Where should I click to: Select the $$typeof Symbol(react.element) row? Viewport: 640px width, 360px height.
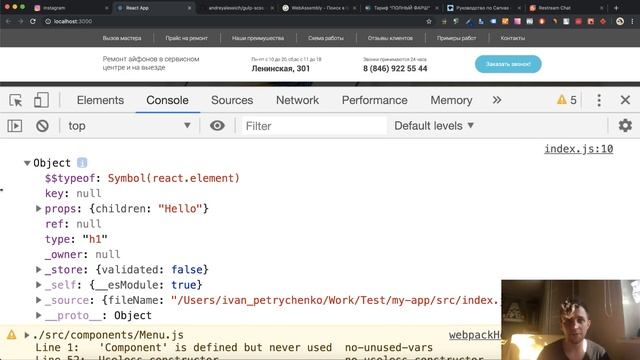click(x=142, y=178)
